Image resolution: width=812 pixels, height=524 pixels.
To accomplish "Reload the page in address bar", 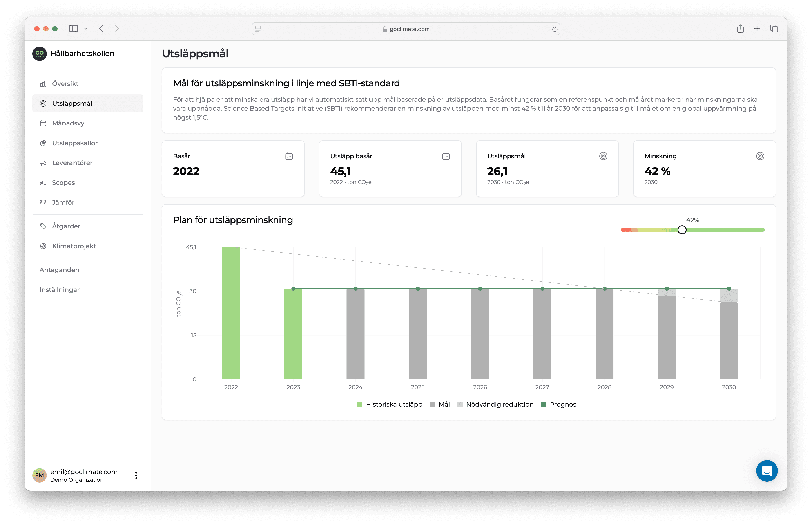I will (555, 29).
